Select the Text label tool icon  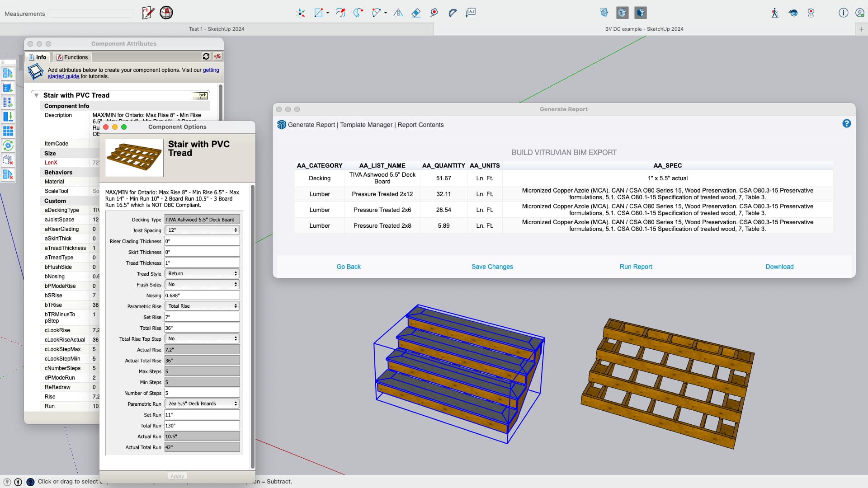(x=471, y=13)
